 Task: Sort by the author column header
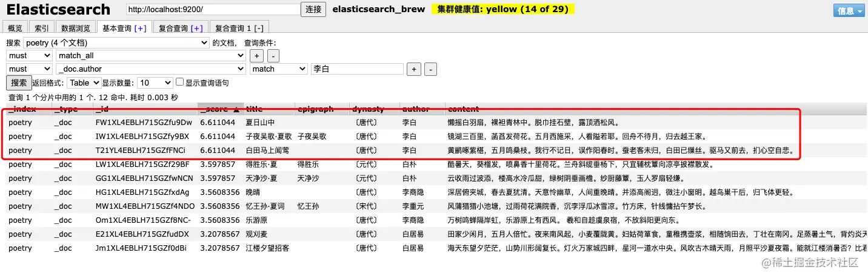click(422, 109)
